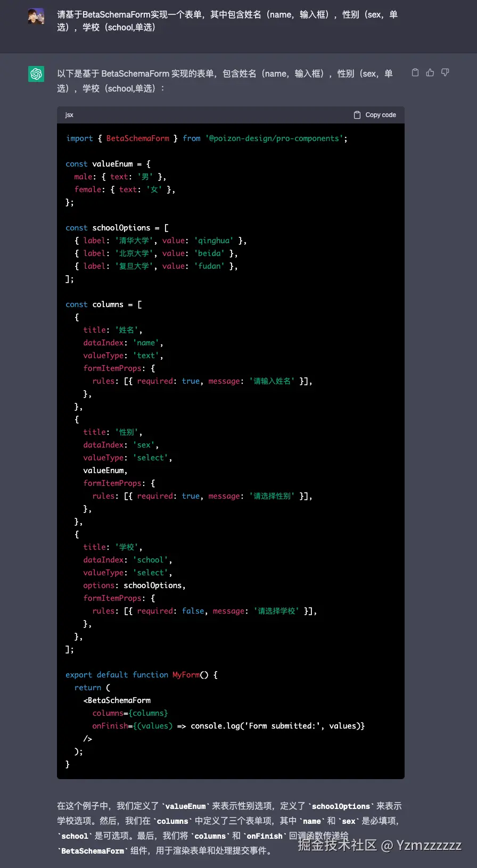This screenshot has height=868, width=477.
Task: Click the dataIndex: 'name' line
Action: pyautogui.click(x=123, y=343)
